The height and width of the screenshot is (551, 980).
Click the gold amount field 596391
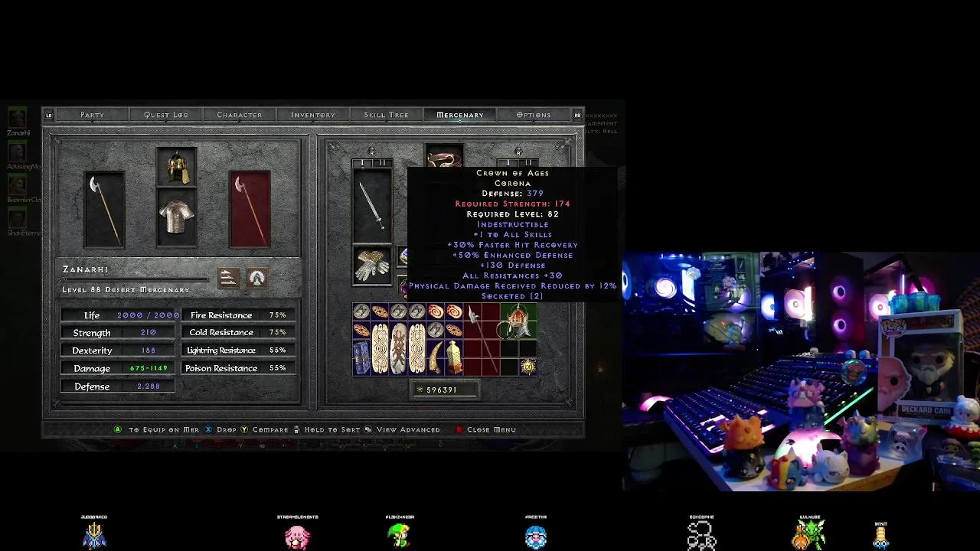tap(444, 390)
